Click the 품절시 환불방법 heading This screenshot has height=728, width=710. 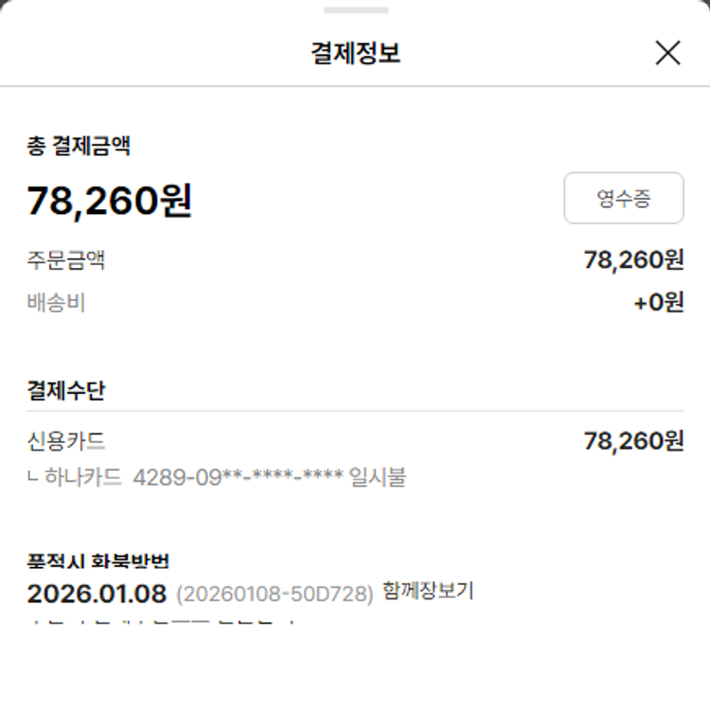coord(98,560)
